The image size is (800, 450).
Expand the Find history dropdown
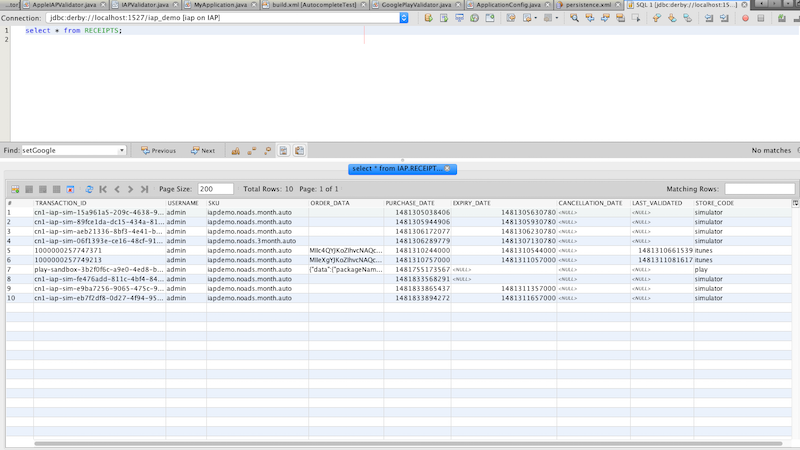121,151
